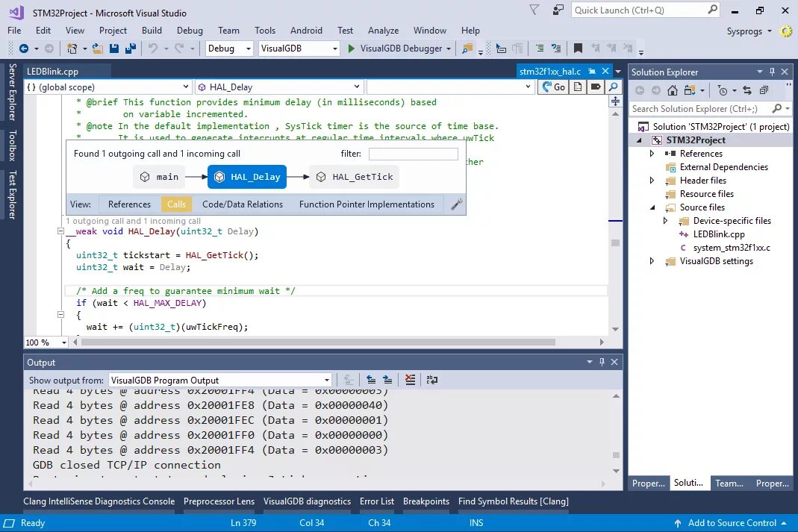The image size is (798, 532).
Task: Open Find Symbol Results search icon above code
Action: (612, 87)
